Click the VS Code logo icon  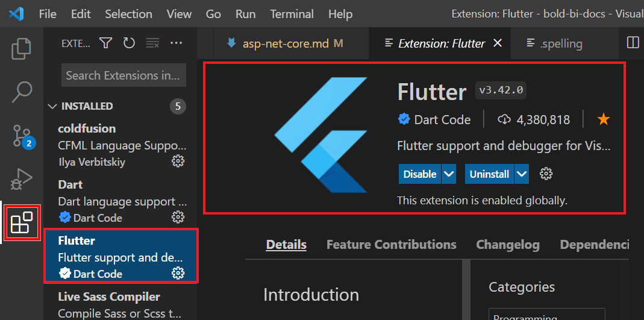[x=16, y=14]
